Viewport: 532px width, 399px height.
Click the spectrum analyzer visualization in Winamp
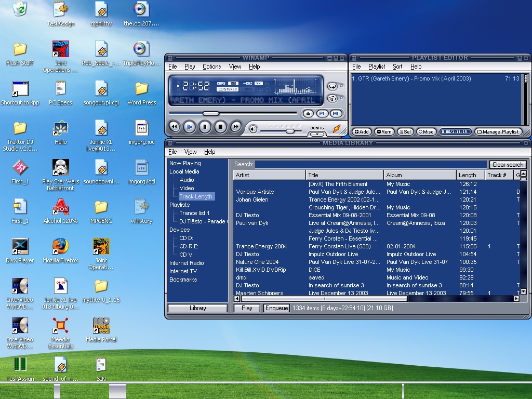(x=295, y=86)
